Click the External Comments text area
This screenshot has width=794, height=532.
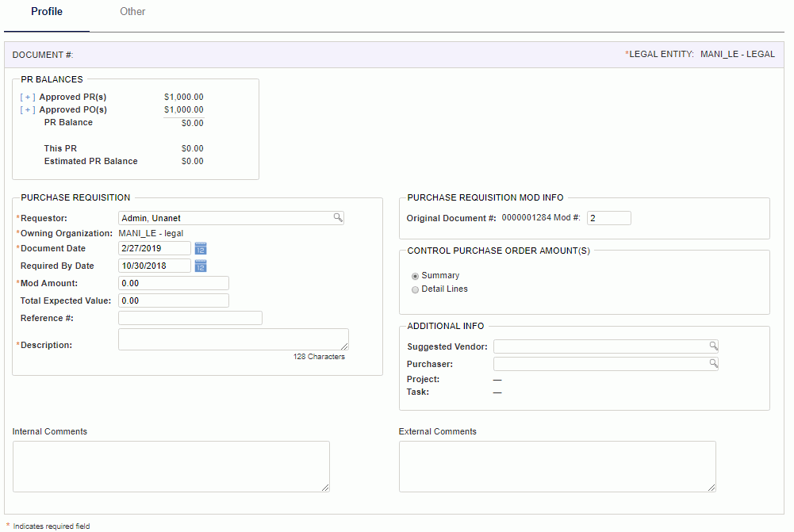558,467
